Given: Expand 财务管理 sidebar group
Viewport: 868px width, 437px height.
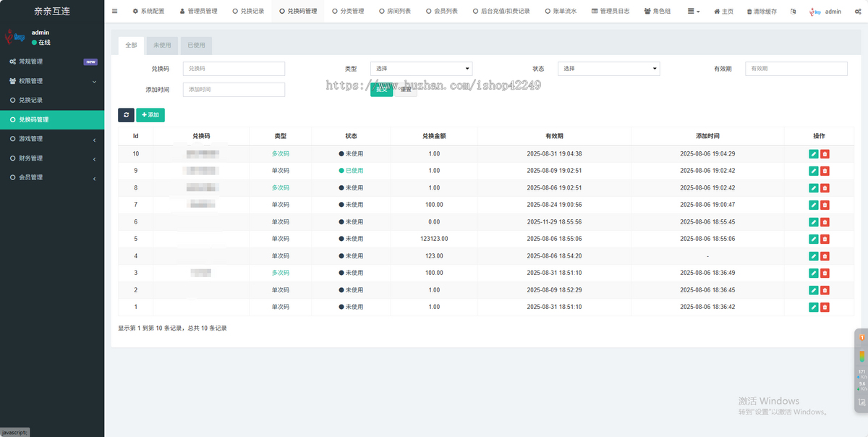Looking at the screenshot, I should (x=52, y=158).
